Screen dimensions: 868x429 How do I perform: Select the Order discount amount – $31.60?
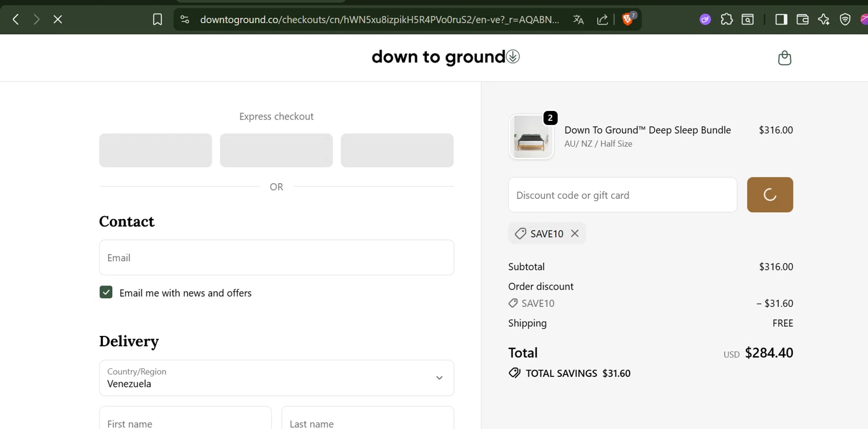tap(775, 304)
